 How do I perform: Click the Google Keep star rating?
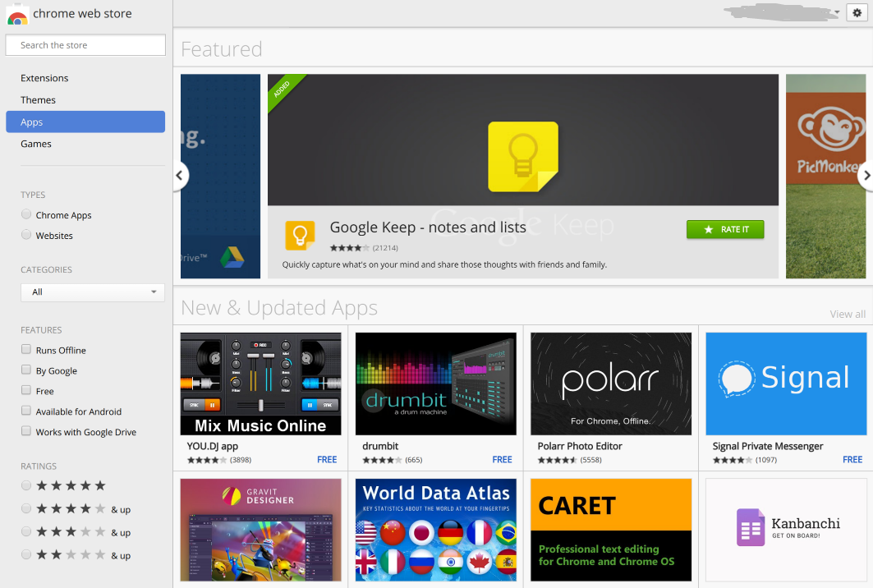pos(350,248)
